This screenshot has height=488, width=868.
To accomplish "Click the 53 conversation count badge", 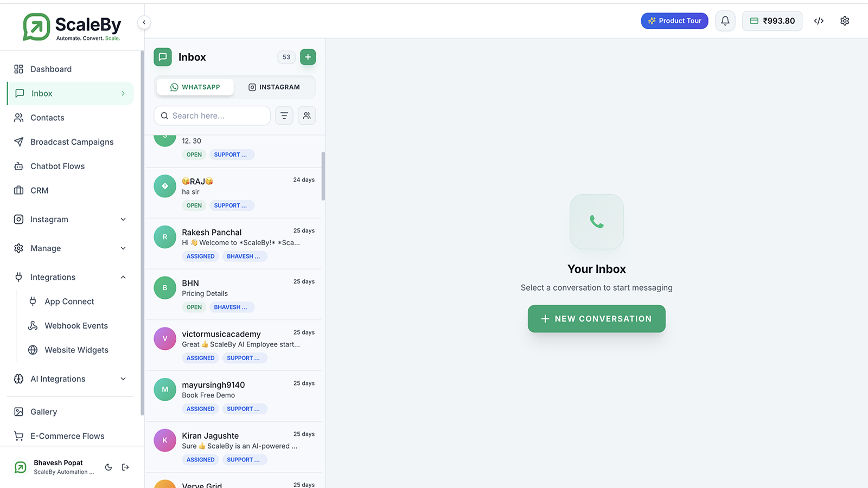I will coord(286,57).
